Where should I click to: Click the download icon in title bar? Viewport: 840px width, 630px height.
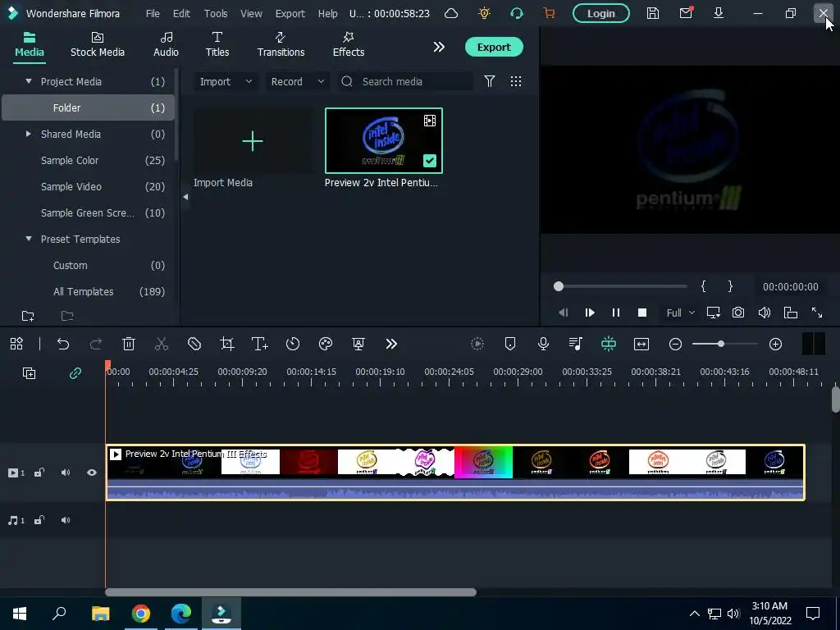point(719,13)
